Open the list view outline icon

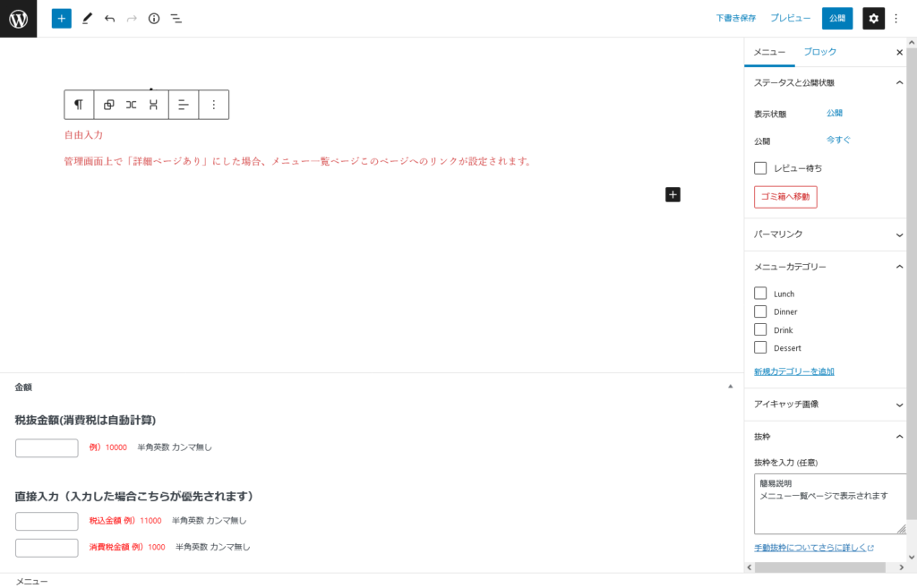click(x=176, y=18)
